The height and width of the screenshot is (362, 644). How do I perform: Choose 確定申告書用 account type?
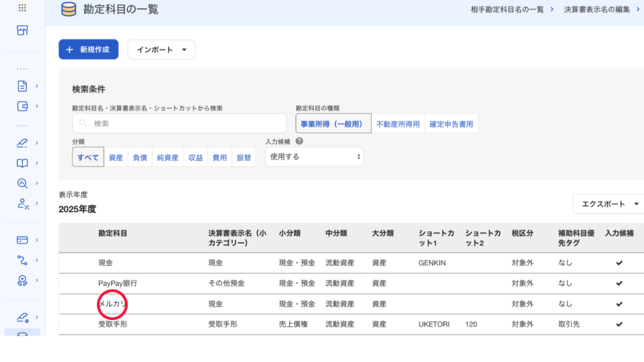(451, 124)
